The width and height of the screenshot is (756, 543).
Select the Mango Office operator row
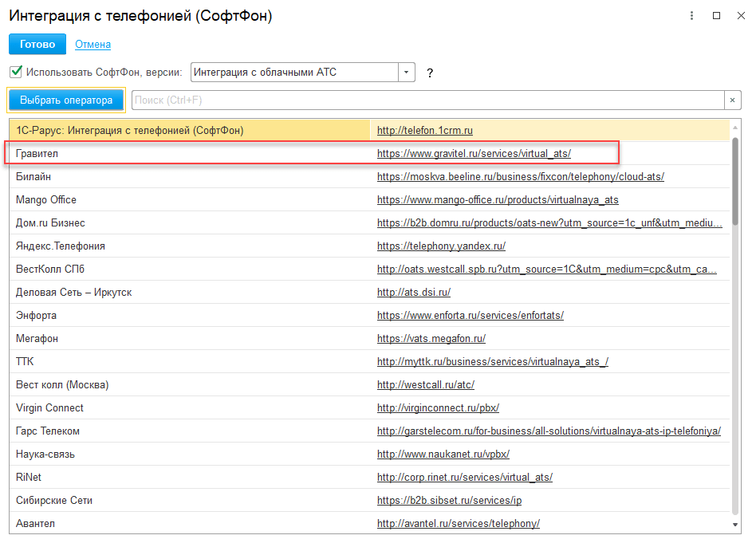pyautogui.click(x=369, y=199)
